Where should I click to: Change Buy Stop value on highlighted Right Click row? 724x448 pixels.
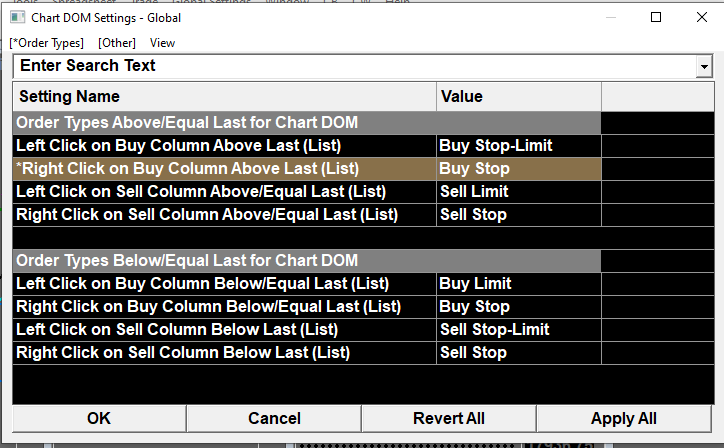(518, 169)
